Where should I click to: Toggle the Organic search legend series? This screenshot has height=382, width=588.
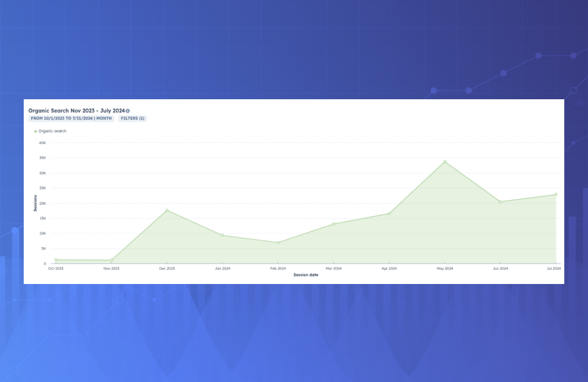tap(52, 131)
